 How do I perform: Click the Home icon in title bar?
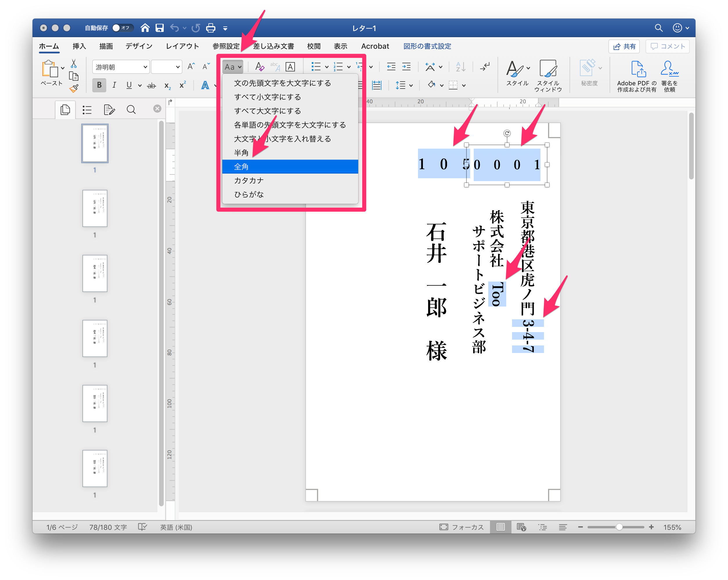pyautogui.click(x=145, y=28)
